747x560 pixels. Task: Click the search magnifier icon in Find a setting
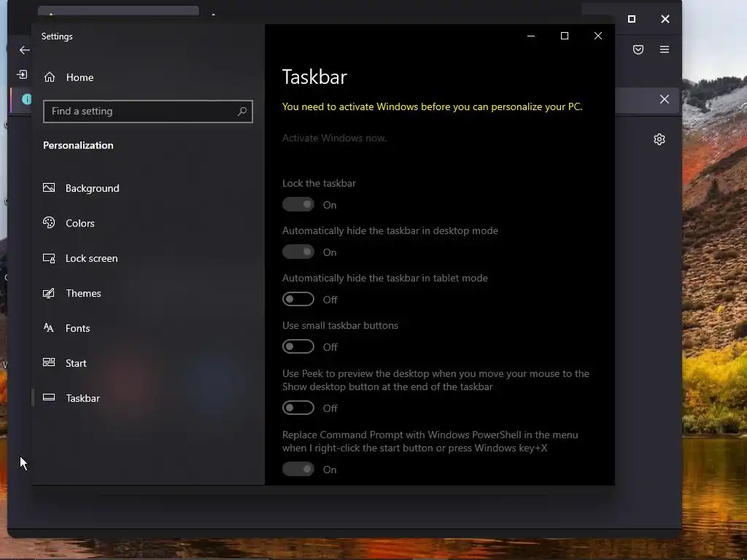[242, 111]
